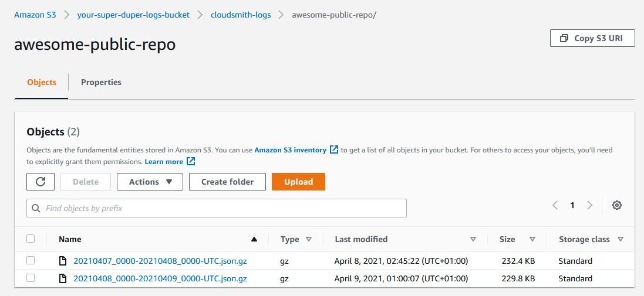Sort objects by Size column arrow

point(532,239)
